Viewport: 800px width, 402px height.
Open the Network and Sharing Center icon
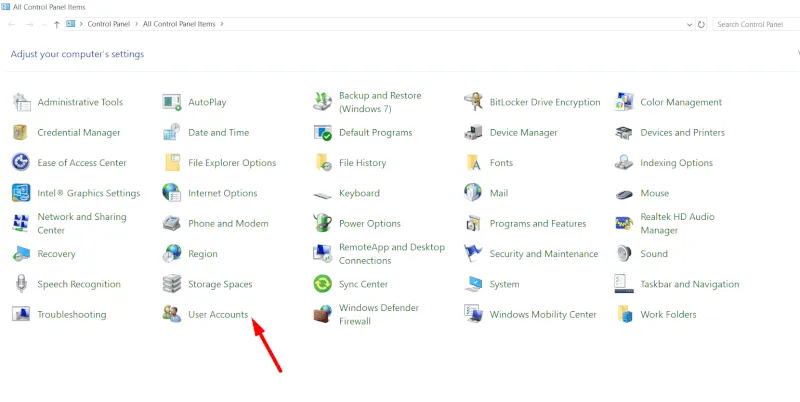pos(21,223)
